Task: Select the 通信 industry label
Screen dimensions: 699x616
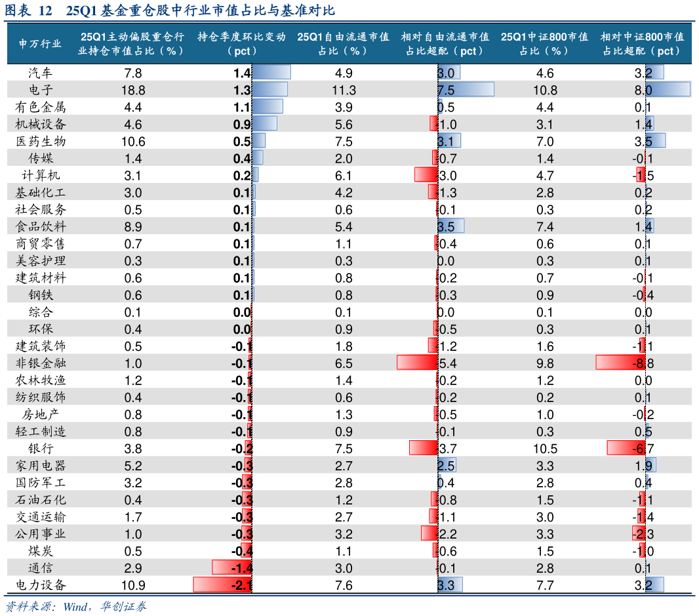Action: pyautogui.click(x=41, y=567)
